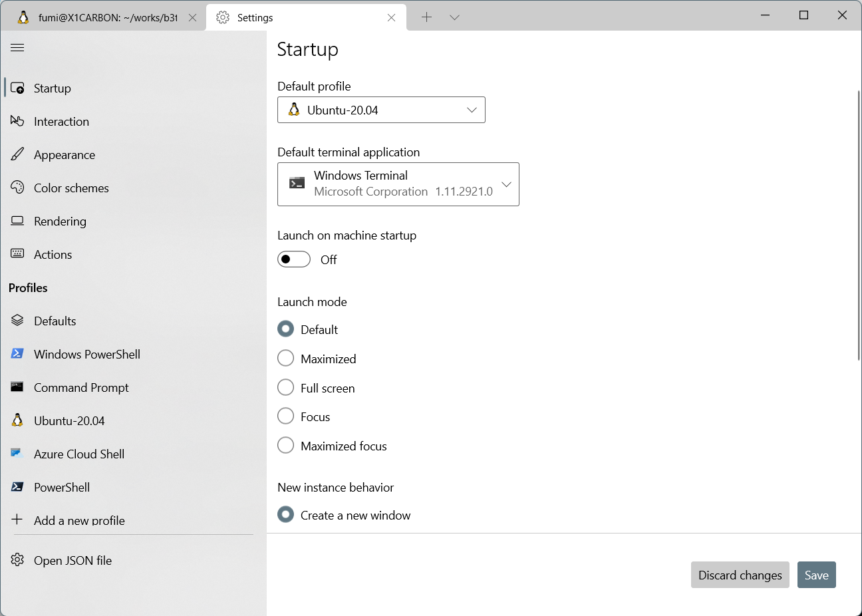This screenshot has height=616, width=862.
Task: Select Maximized focus radio option
Action: pos(286,446)
